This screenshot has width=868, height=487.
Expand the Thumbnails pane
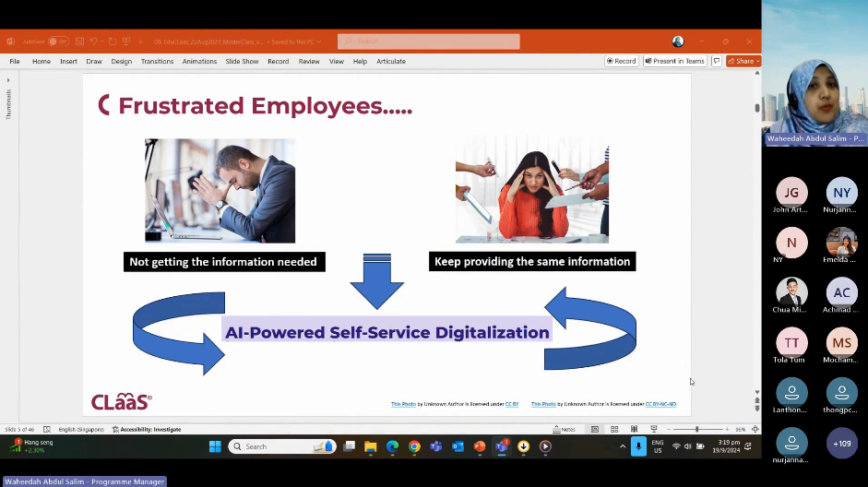8,80
